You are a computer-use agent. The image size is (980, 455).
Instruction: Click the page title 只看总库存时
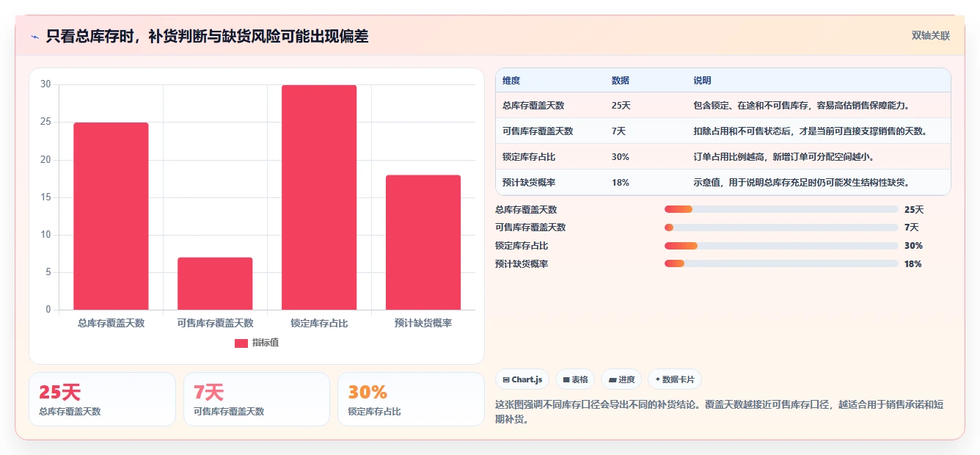point(207,36)
